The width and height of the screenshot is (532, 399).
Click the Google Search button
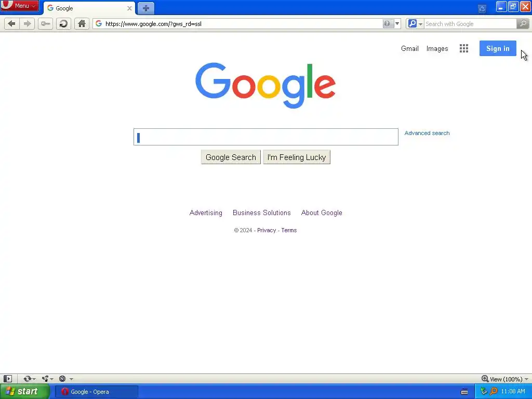231,157
